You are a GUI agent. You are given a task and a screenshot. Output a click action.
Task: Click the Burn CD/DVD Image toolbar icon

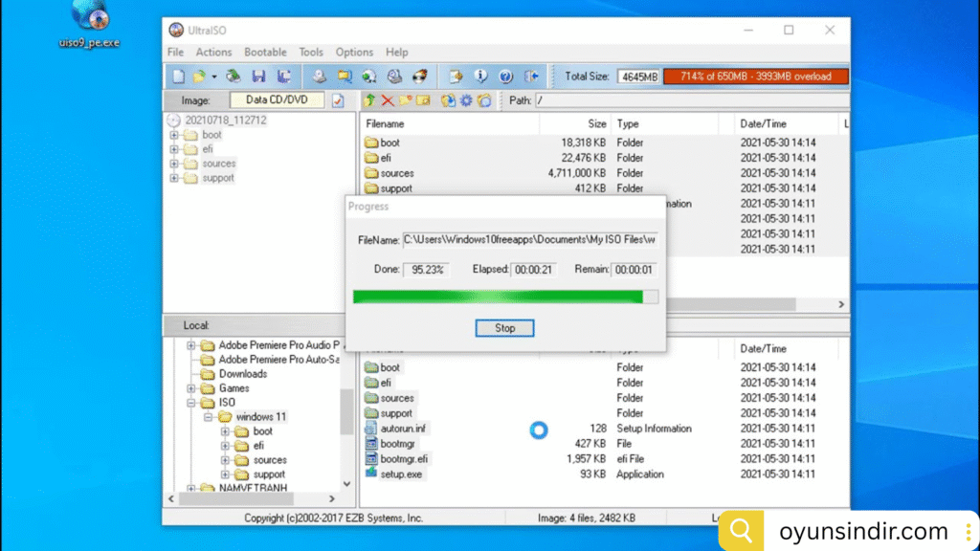418,77
